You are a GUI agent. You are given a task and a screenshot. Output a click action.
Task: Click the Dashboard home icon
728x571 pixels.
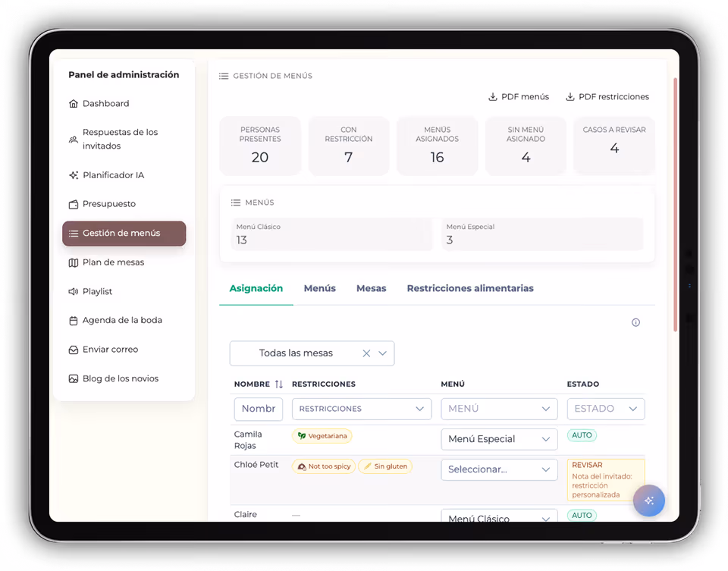tap(74, 104)
